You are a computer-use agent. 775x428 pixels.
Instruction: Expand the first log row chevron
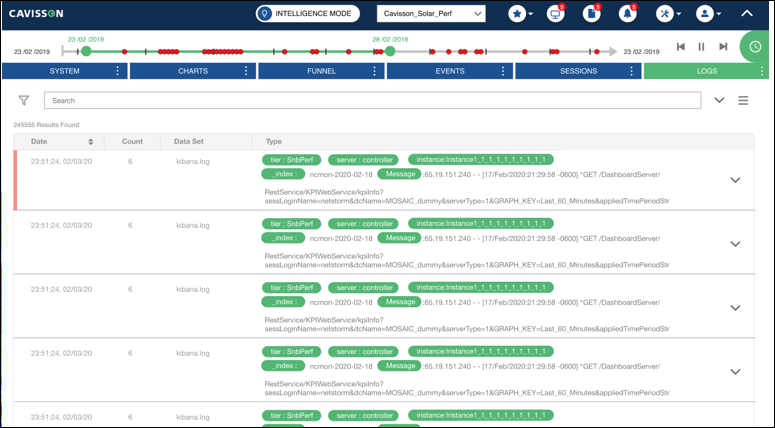click(735, 180)
